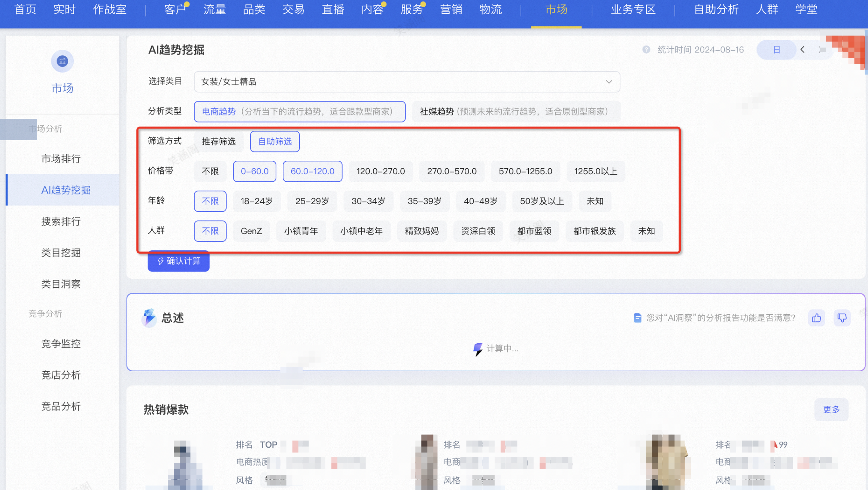Toggle price band 120.0-270.0
The height and width of the screenshot is (490, 868).
click(380, 172)
